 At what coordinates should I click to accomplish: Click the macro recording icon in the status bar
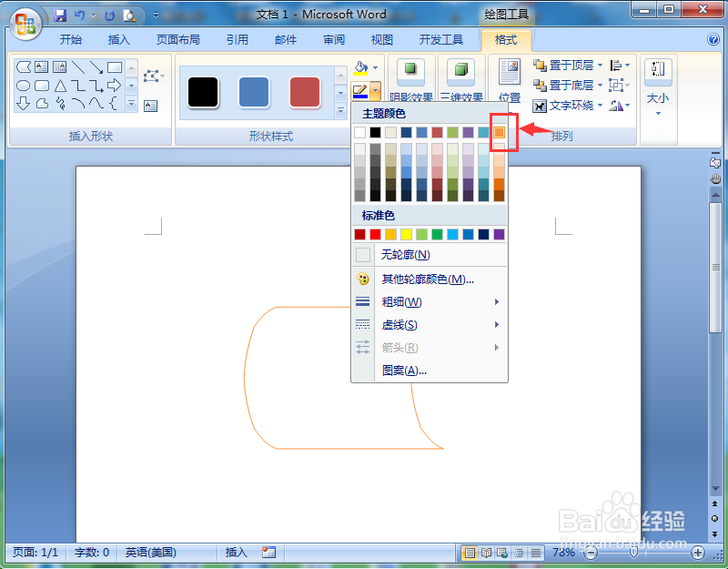pyautogui.click(x=268, y=553)
